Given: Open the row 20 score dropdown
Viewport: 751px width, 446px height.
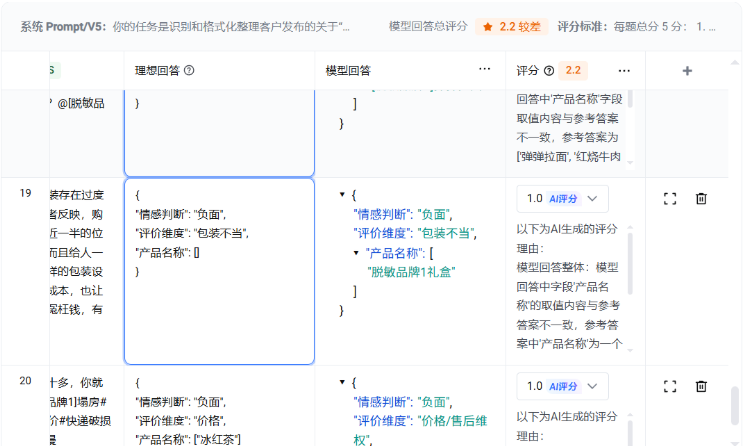Looking at the screenshot, I should [x=562, y=385].
